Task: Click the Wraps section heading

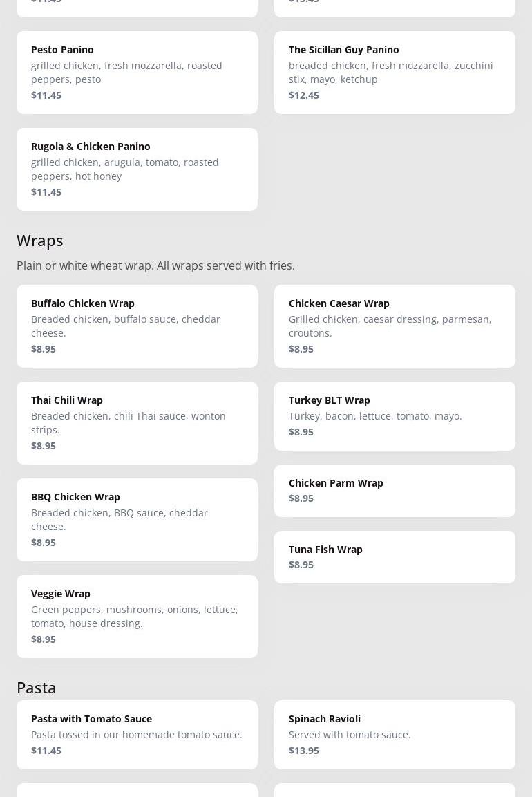Action: point(40,241)
